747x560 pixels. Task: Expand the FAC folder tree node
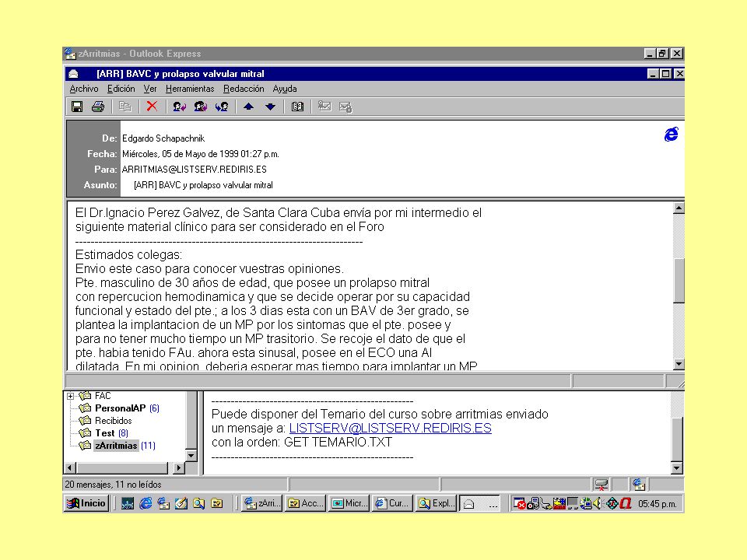[71, 396]
